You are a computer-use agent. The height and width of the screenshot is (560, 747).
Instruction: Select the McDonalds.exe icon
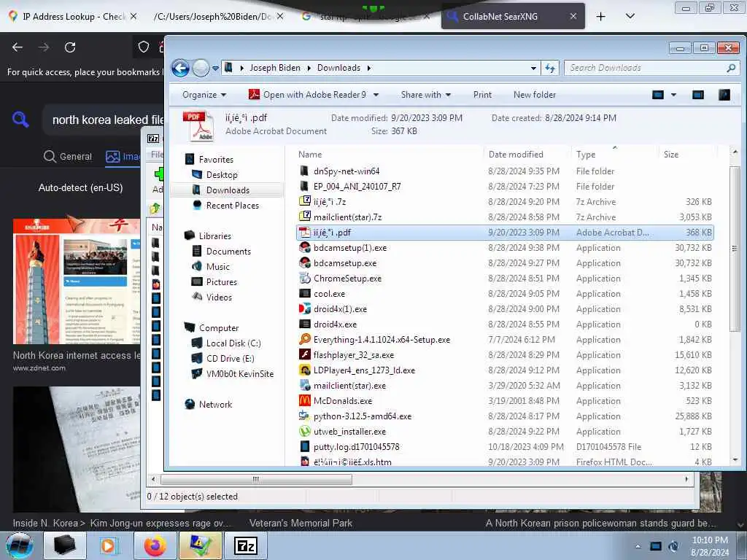(x=304, y=400)
